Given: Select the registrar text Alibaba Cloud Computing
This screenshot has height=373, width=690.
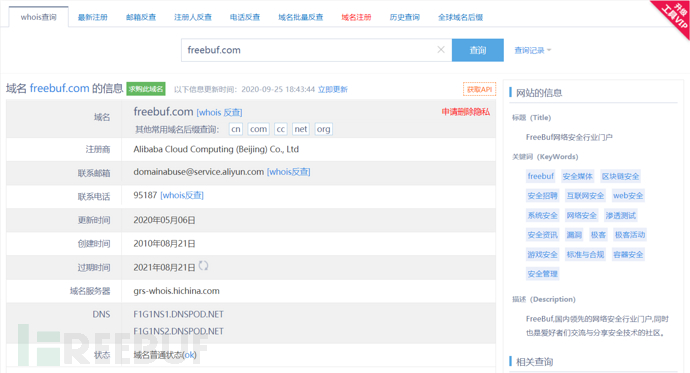Looking at the screenshot, I should (x=216, y=150).
